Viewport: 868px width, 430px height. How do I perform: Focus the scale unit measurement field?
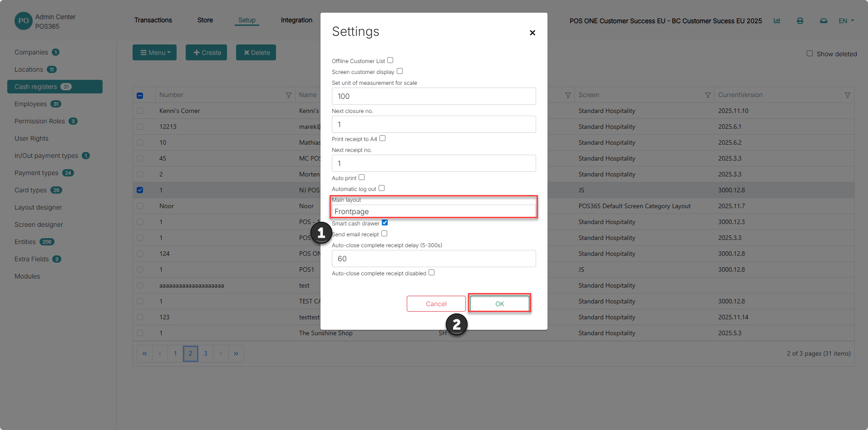(x=434, y=96)
